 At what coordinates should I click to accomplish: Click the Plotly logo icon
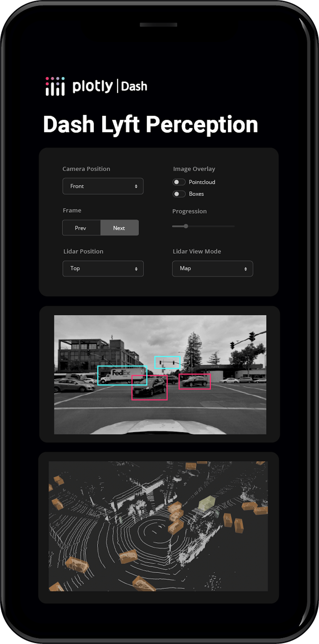pyautogui.click(x=55, y=86)
